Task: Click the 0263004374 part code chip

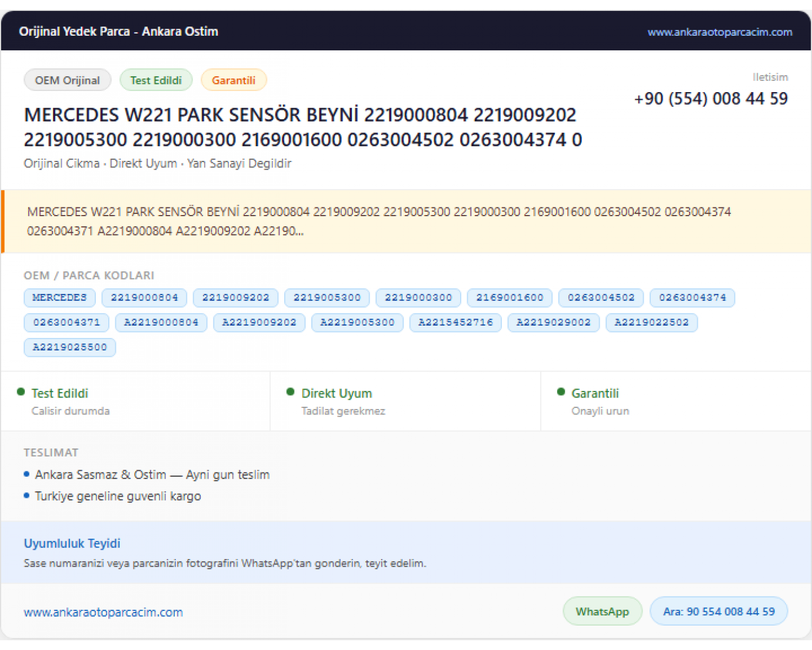Action: pos(693,297)
